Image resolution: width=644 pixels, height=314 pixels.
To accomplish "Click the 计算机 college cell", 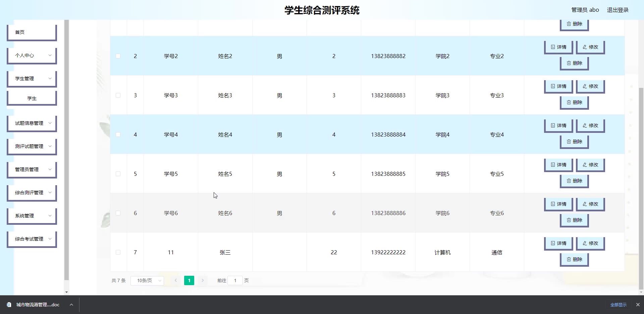I will 442,252.
